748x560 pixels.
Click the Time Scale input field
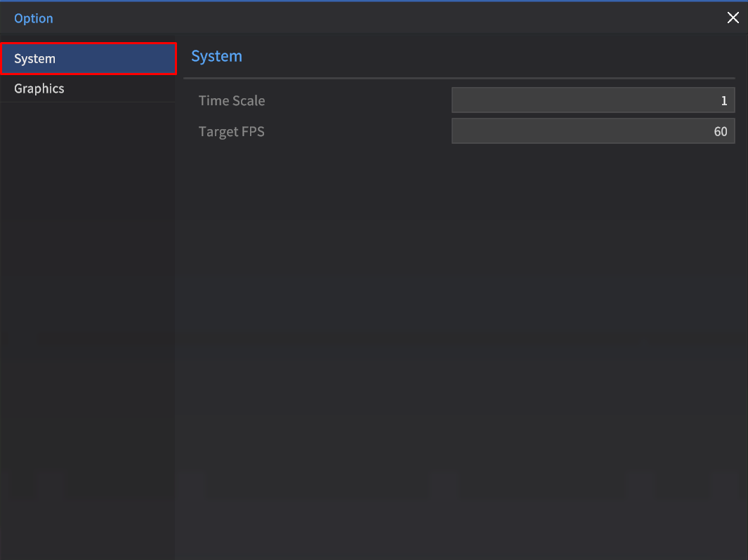tap(592, 100)
